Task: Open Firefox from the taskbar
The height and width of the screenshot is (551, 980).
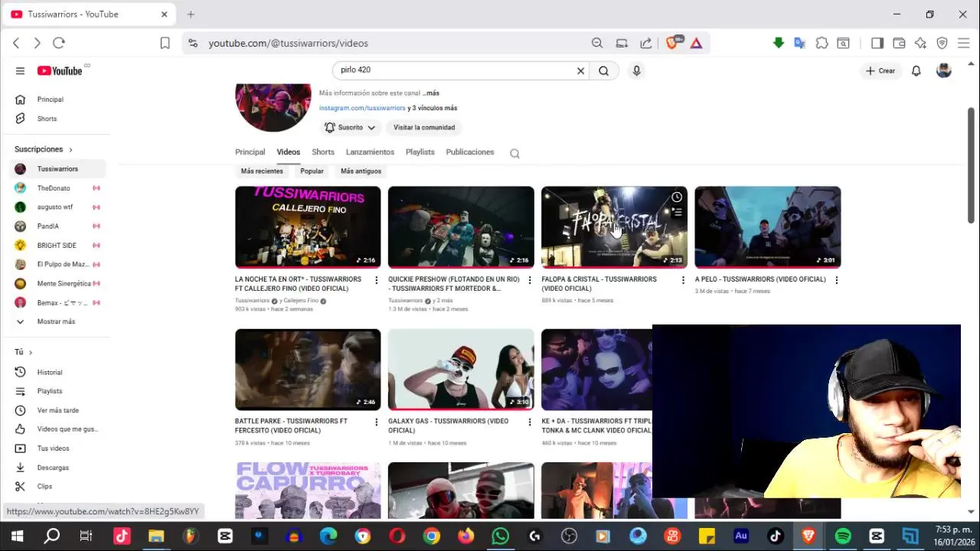Action: coord(465,536)
